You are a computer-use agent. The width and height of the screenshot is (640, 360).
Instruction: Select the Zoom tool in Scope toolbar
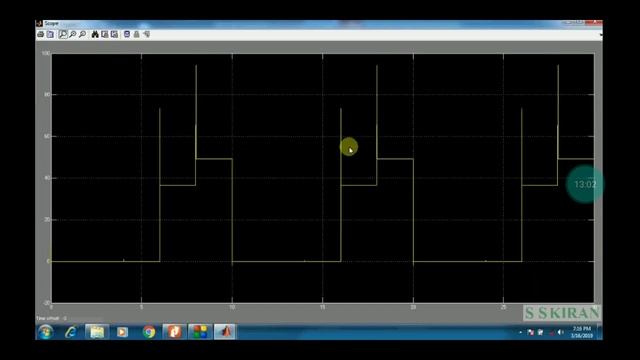click(x=63, y=34)
